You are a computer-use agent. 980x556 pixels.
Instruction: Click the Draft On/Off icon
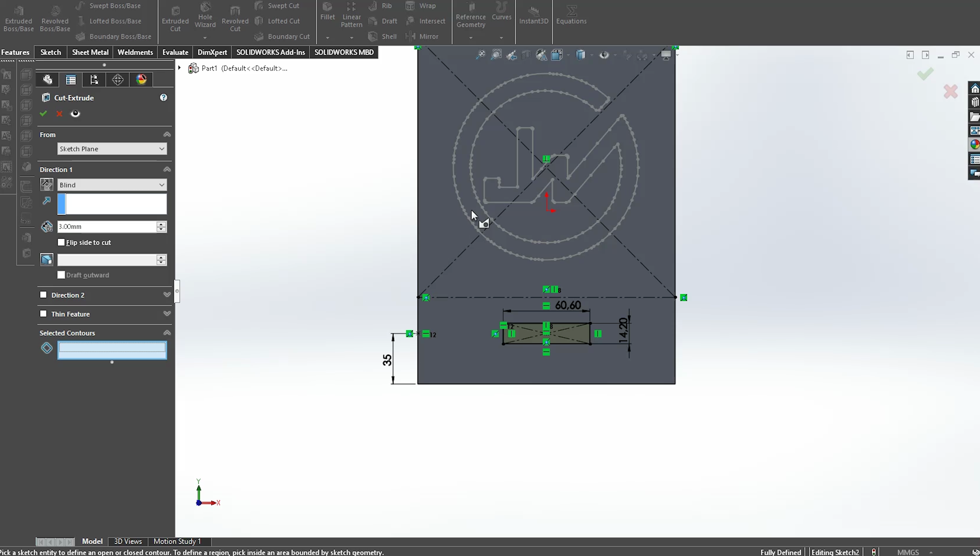(x=47, y=260)
